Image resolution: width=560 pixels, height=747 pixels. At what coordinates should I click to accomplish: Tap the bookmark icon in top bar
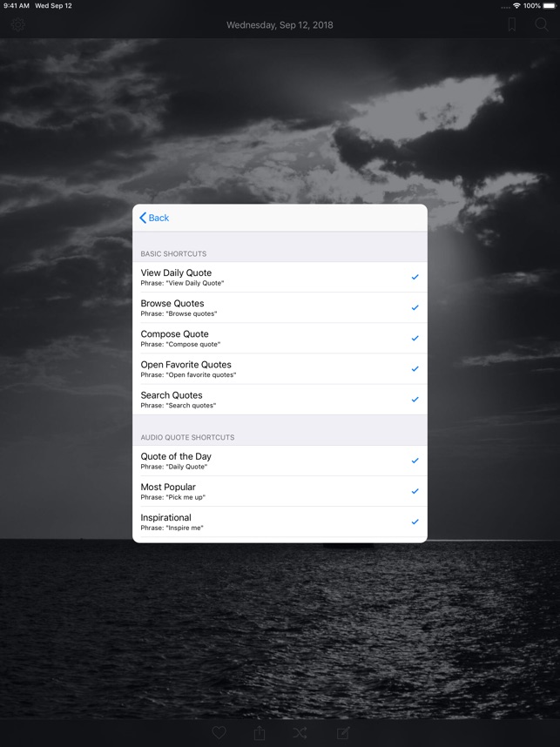coord(512,24)
